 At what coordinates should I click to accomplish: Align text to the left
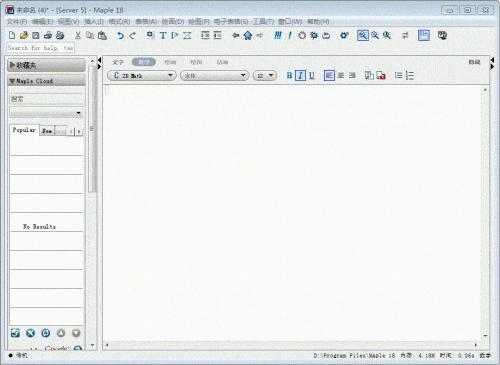[329, 76]
